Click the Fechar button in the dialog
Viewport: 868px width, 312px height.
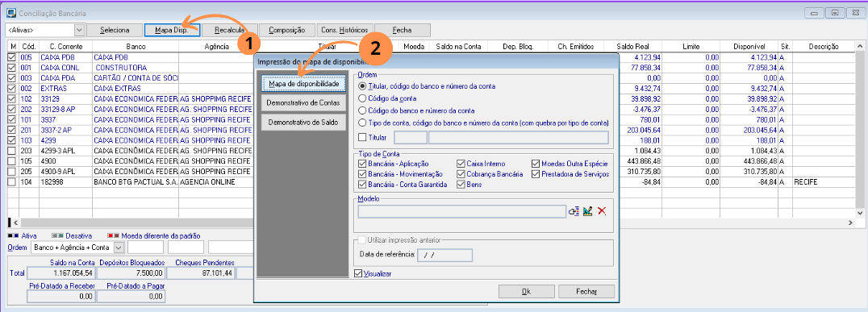point(586,292)
